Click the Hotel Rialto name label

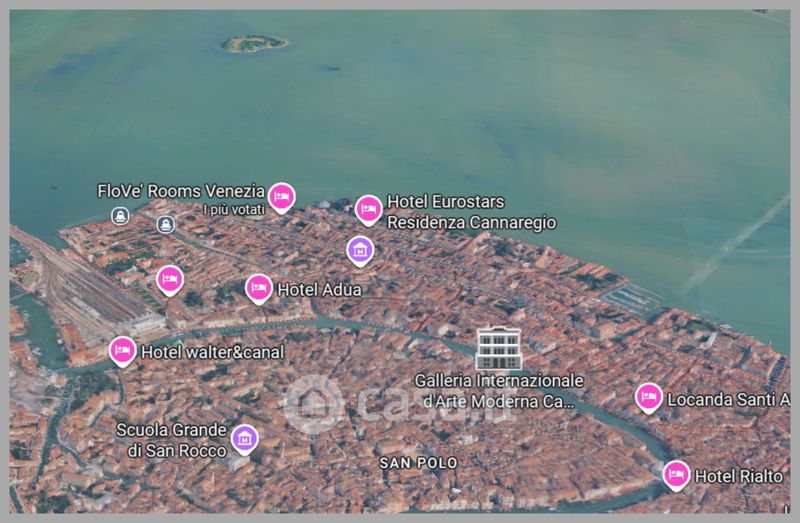point(738,476)
